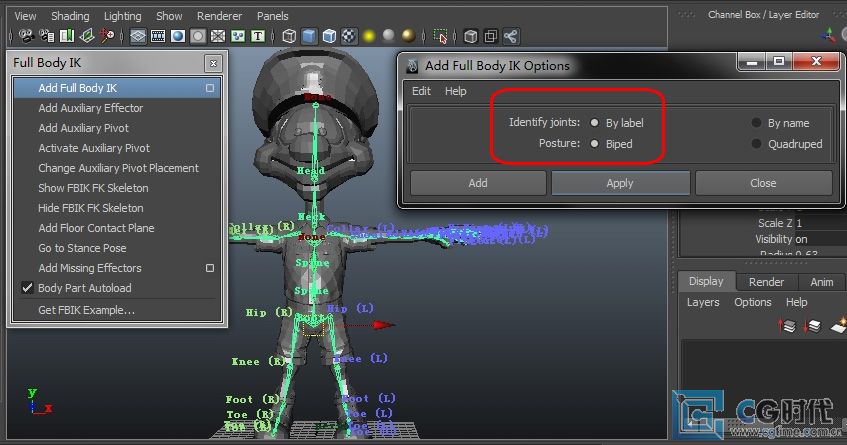This screenshot has width=847, height=445.
Task: Click the Close button in options dialog
Action: pyautogui.click(x=763, y=183)
